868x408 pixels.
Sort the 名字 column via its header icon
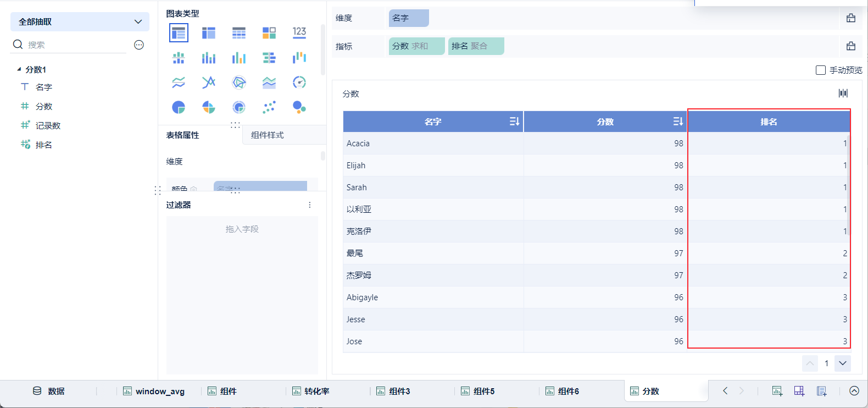tap(514, 122)
